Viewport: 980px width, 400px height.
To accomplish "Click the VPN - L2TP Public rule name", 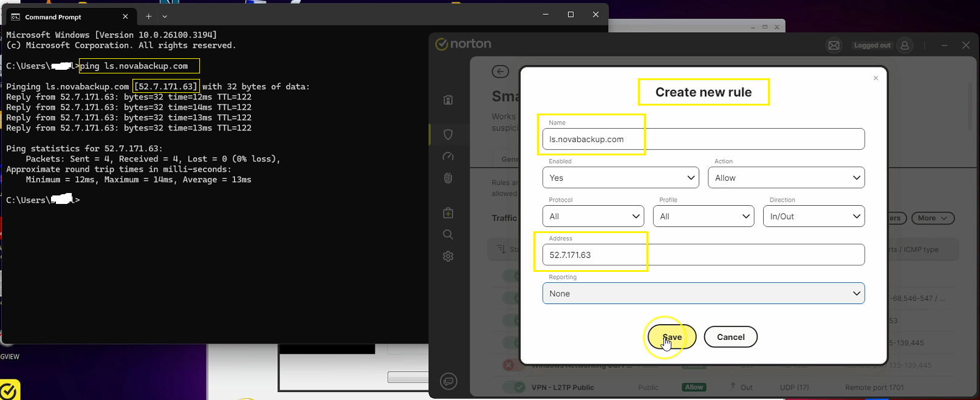I will [563, 387].
